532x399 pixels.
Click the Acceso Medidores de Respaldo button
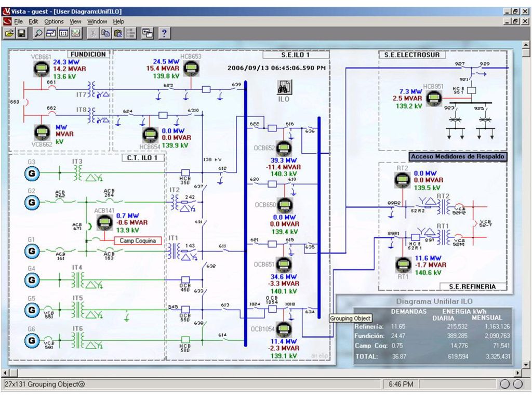pyautogui.click(x=458, y=156)
